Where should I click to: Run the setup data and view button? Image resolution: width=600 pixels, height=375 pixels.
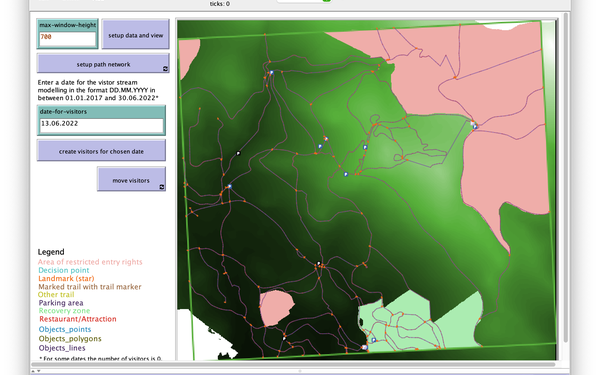pos(135,34)
